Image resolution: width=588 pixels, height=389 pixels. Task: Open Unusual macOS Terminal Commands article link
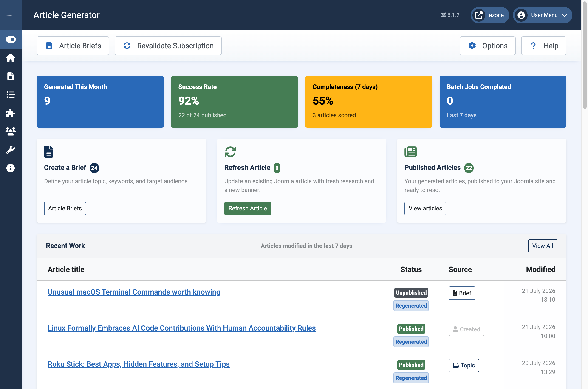134,292
